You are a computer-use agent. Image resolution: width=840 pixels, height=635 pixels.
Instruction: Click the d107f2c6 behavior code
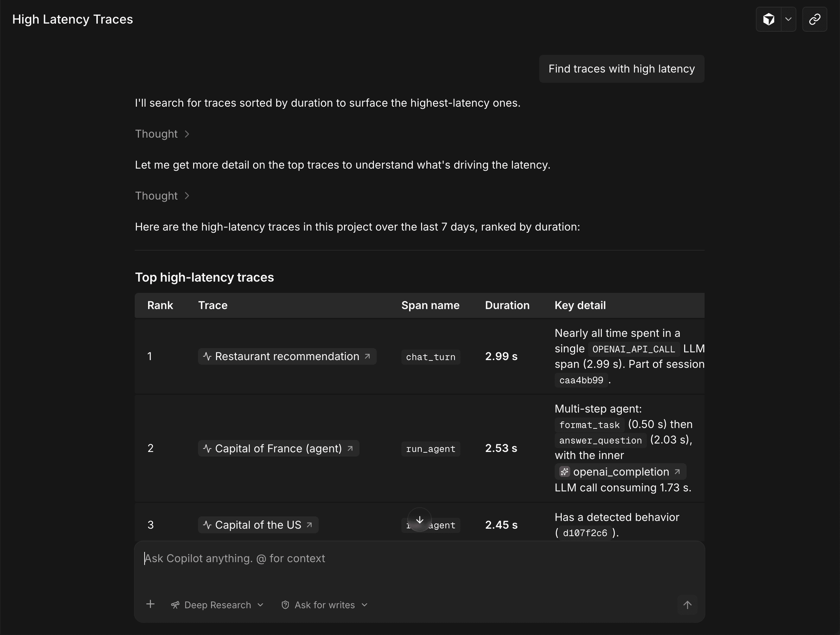[585, 533]
